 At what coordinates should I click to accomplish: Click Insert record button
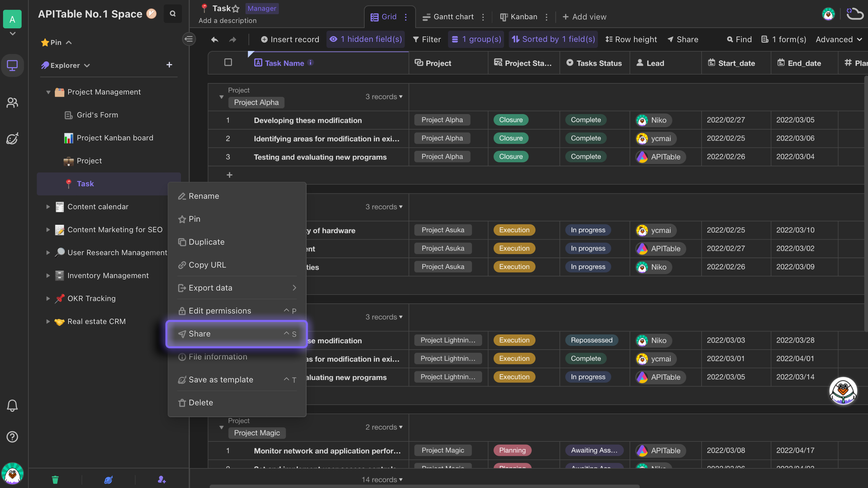pos(290,39)
